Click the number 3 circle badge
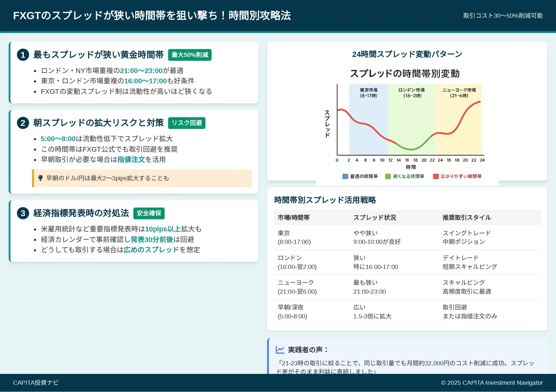The image size is (556, 392). coord(23,213)
